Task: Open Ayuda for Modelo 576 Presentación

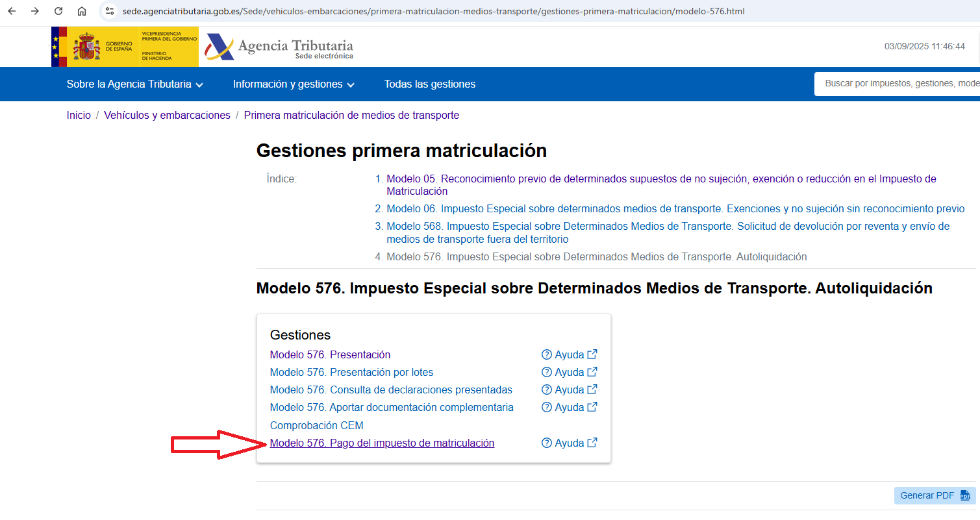Action: coord(569,355)
